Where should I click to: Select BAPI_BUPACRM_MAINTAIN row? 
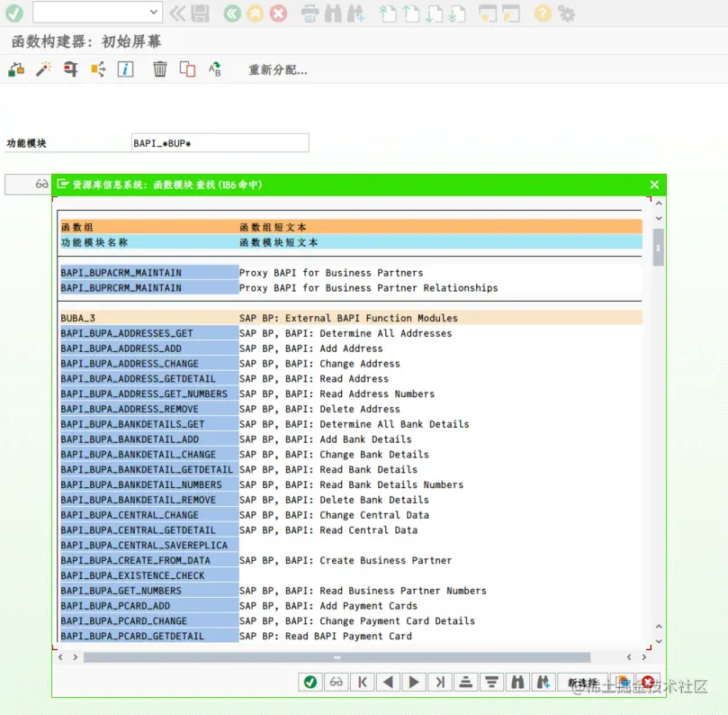coord(149,273)
